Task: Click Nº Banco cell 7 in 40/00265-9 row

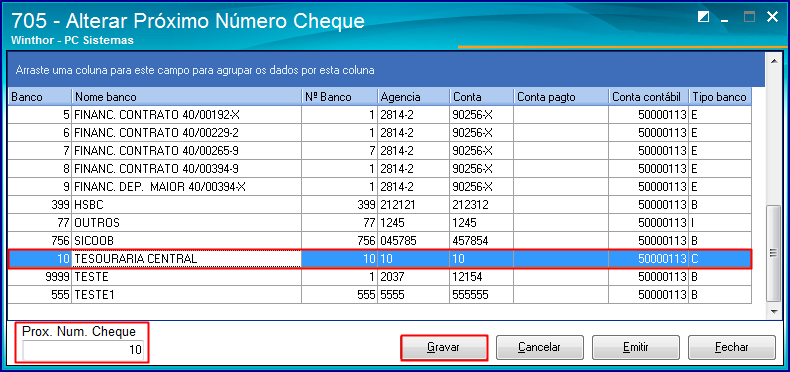Action: click(340, 151)
